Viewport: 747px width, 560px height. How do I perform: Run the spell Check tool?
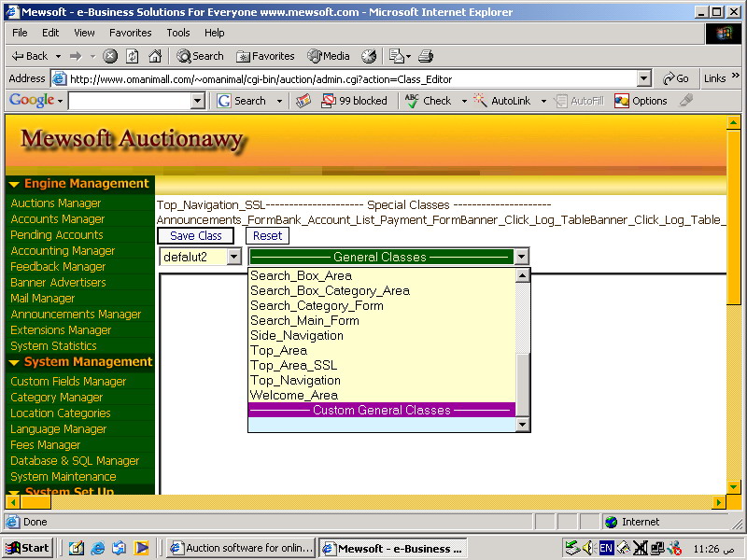(428, 101)
